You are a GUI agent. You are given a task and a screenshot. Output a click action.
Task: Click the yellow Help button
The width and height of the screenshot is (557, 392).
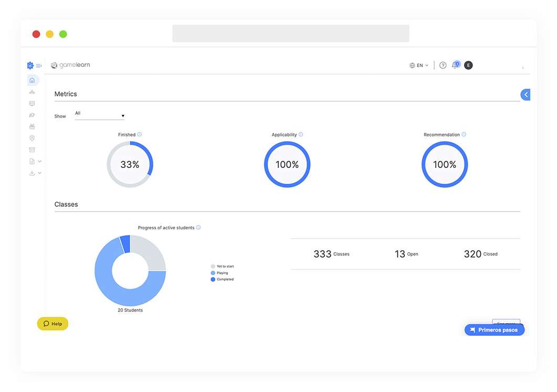tap(52, 324)
